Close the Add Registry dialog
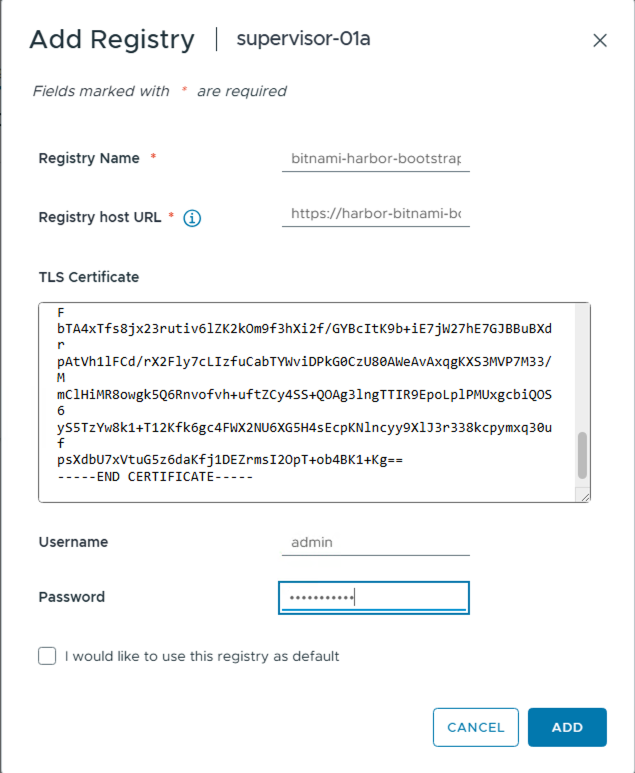Viewport: 635px width, 773px height. [x=600, y=41]
